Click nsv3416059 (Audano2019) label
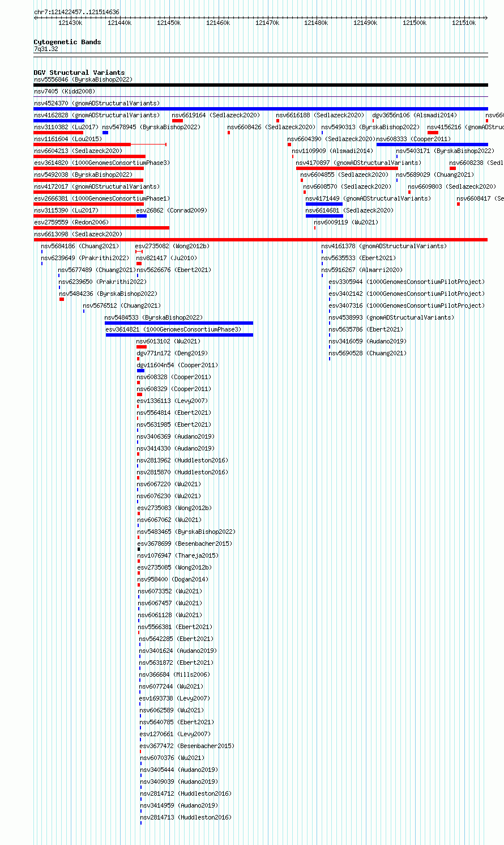Screen dimensions: 504x845 coord(368,341)
